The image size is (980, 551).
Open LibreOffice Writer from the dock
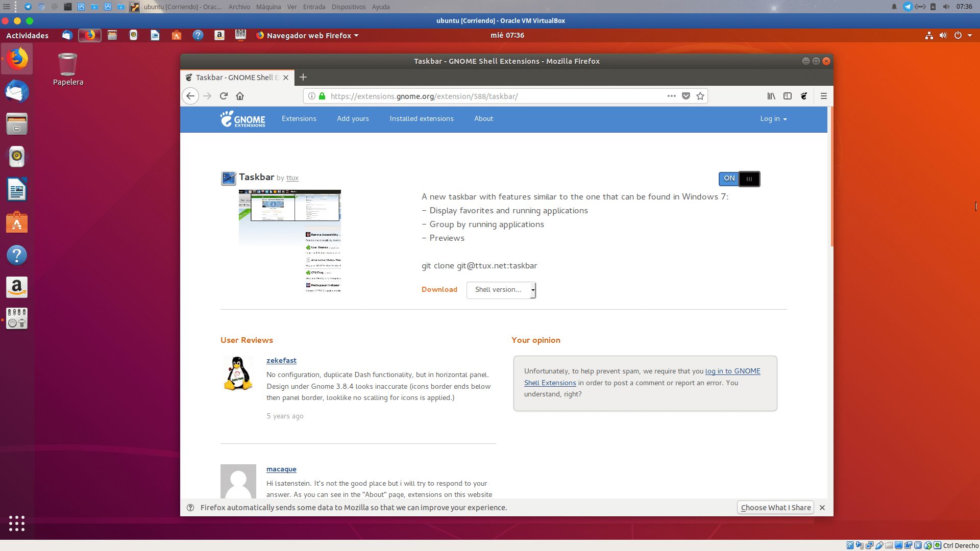click(17, 190)
